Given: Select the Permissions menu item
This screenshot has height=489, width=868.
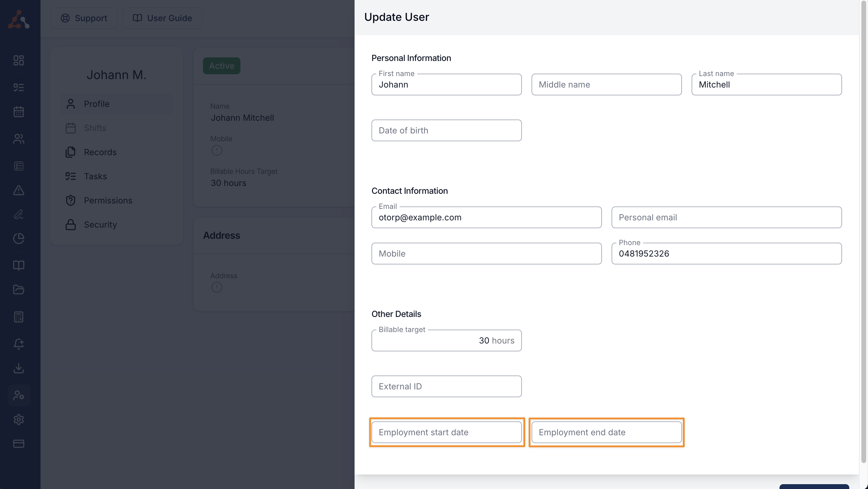Looking at the screenshot, I should [x=117, y=200].
